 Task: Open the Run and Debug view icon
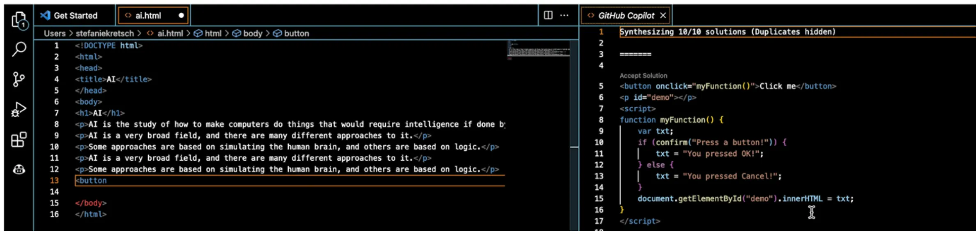coord(19,110)
